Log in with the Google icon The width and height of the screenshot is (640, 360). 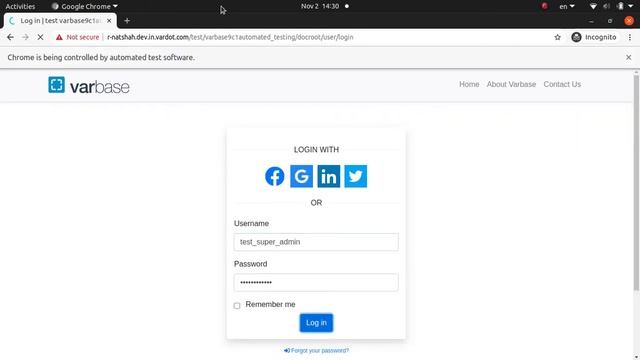pos(301,176)
